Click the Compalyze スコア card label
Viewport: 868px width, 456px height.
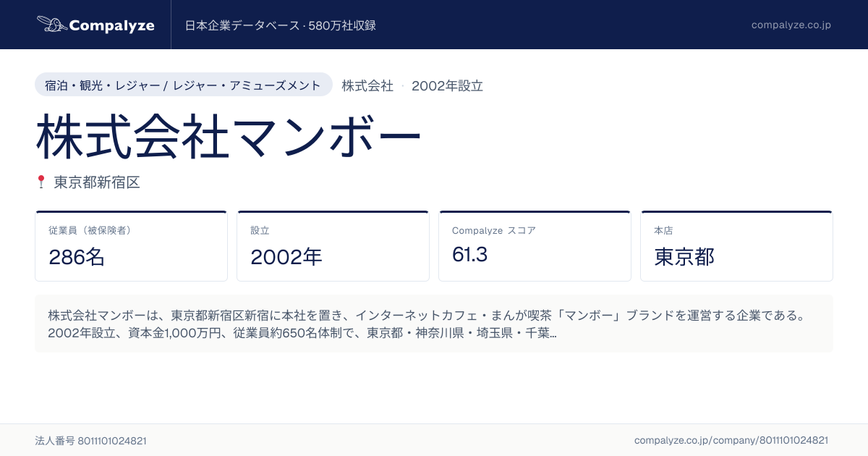click(494, 230)
